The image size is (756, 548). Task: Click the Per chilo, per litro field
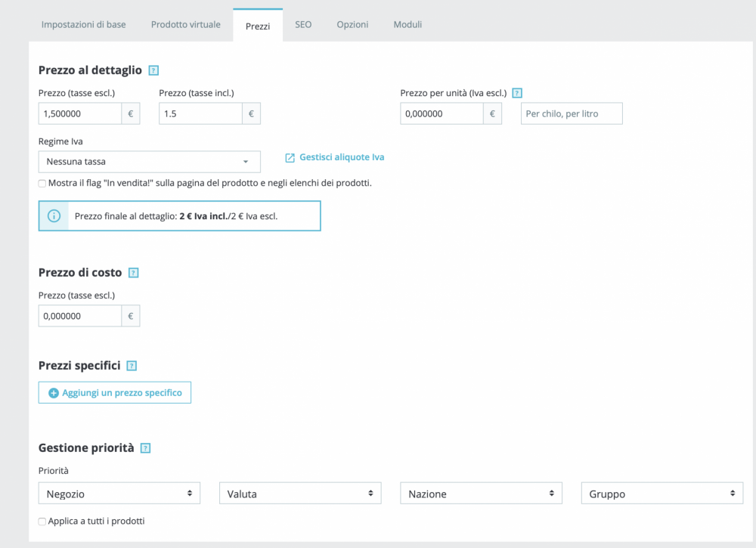coord(572,114)
